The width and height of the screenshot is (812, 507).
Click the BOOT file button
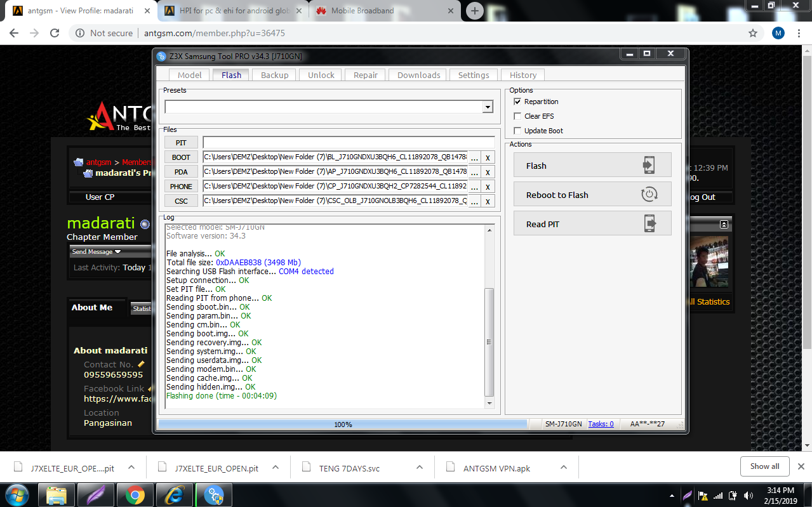[x=181, y=157]
